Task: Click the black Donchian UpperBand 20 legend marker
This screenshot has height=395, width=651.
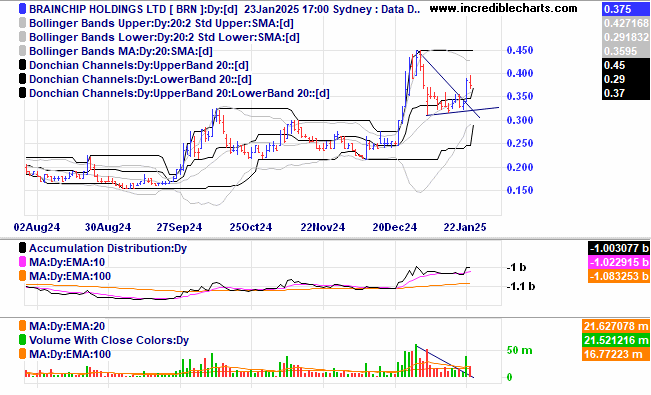Action: [x=22, y=65]
